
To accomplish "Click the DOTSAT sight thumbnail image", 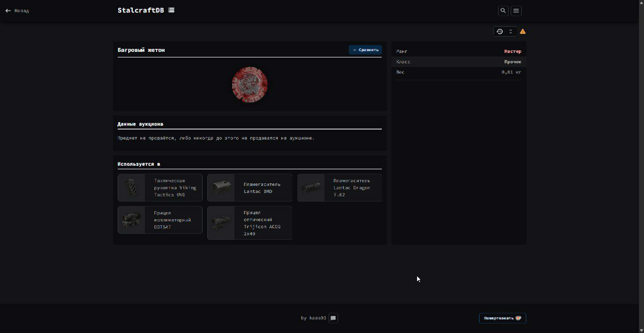I will 132,220.
